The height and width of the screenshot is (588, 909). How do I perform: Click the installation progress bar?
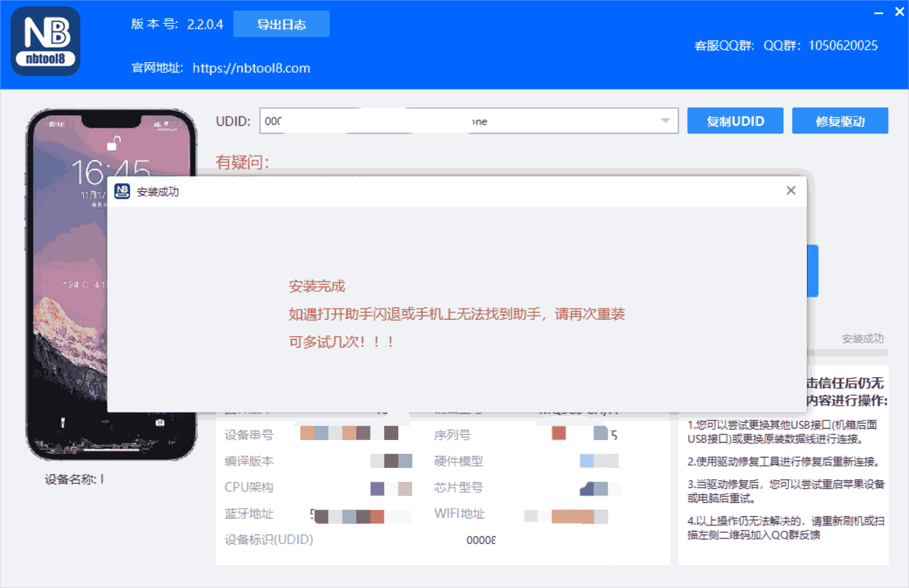[848, 353]
